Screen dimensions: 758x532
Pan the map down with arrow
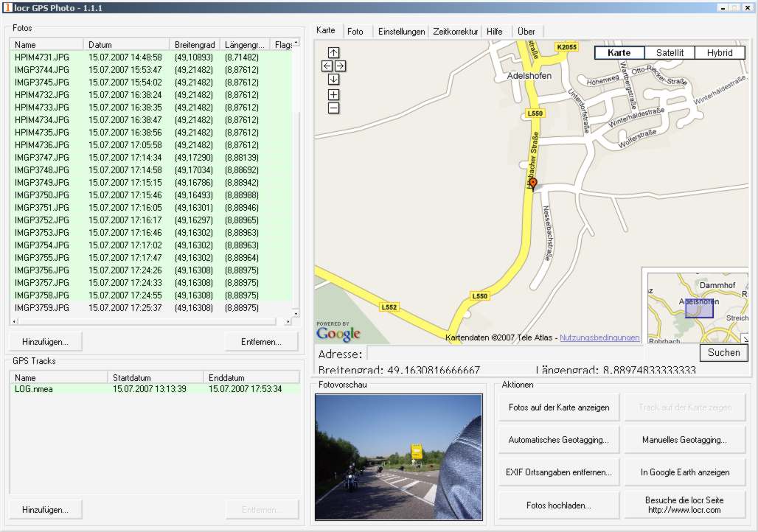pos(333,80)
